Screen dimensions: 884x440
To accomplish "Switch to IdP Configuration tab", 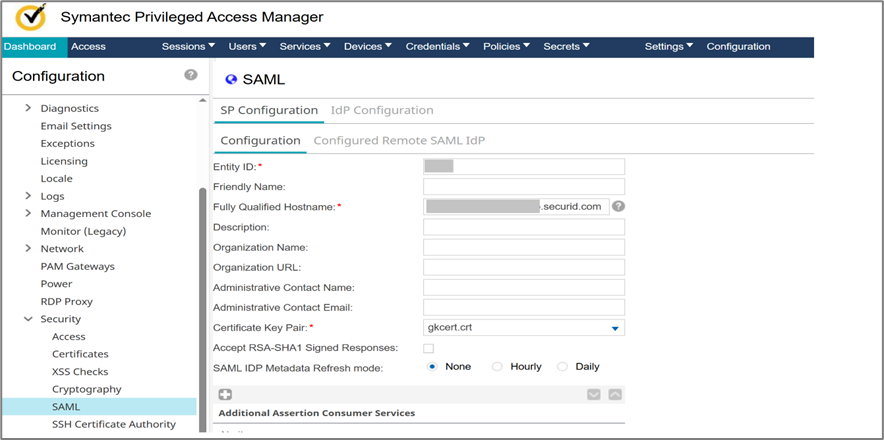I will 382,110.
